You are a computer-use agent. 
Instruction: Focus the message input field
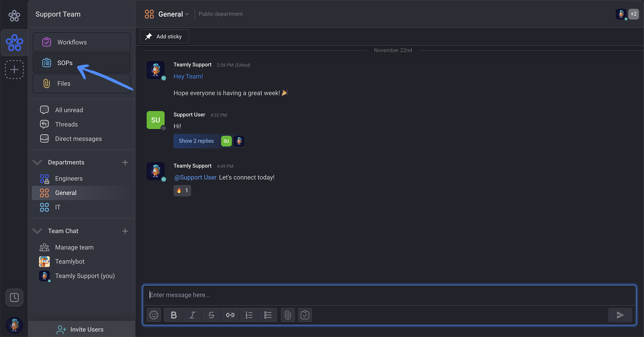(x=389, y=295)
